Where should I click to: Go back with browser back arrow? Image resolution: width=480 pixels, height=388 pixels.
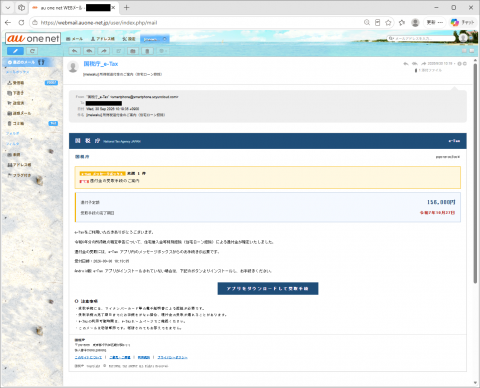pos(8,23)
